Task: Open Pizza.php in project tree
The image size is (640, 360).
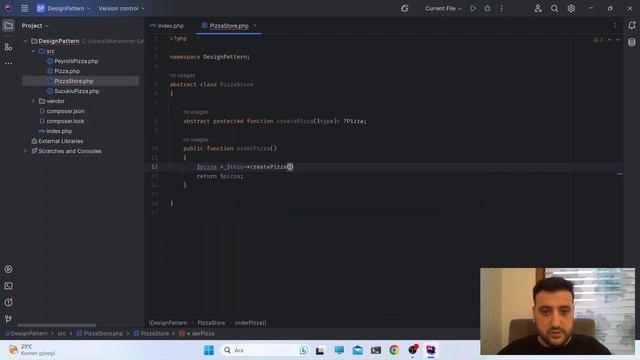Action: [67, 71]
